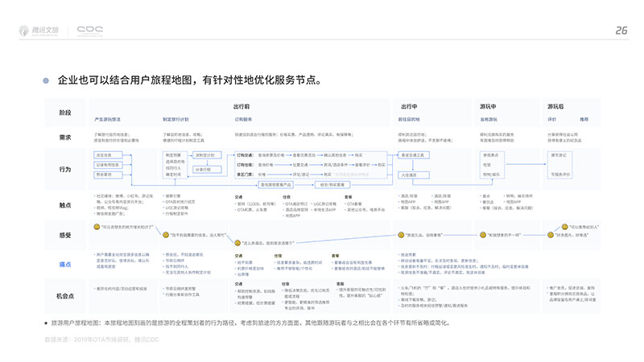
Task: Click the emoji beside 这么多酒店,我到底该选哪个
Action: tap(237, 243)
